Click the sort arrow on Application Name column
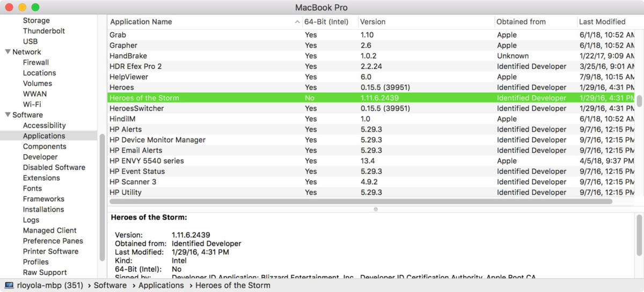 tap(297, 22)
